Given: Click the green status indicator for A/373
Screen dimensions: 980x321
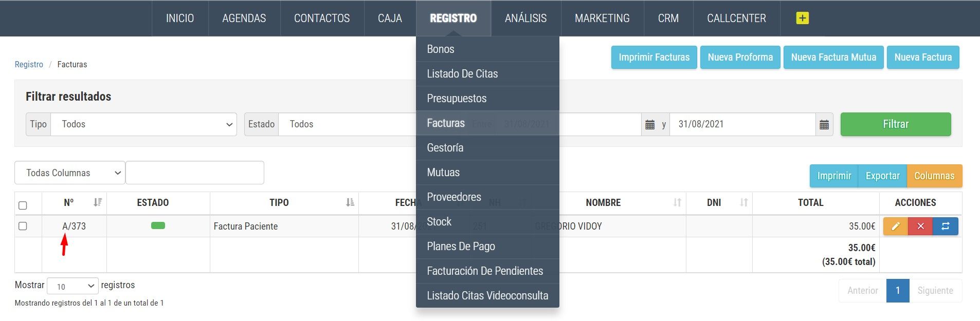Looking at the screenshot, I should point(158,225).
